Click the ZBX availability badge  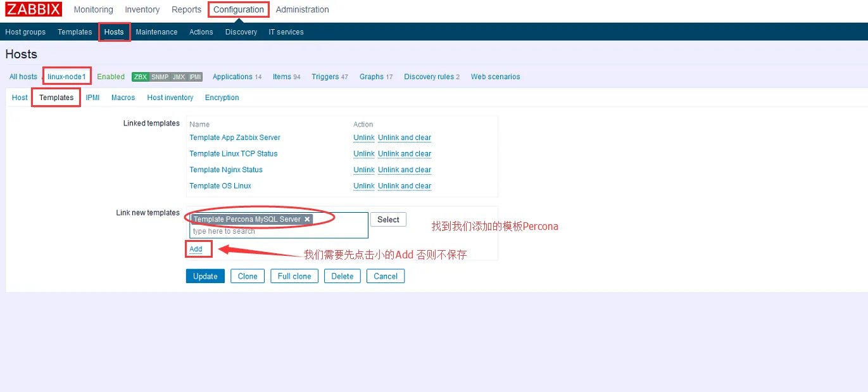[140, 77]
